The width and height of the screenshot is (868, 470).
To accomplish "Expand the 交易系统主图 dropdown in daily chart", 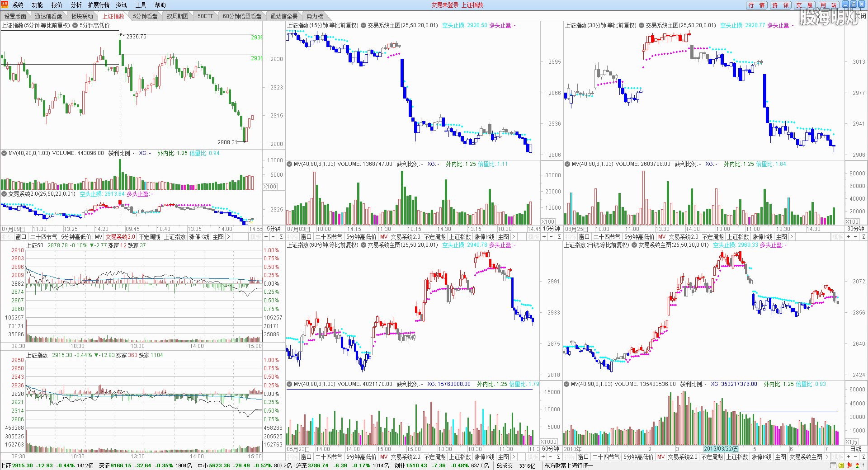I will coord(634,245).
